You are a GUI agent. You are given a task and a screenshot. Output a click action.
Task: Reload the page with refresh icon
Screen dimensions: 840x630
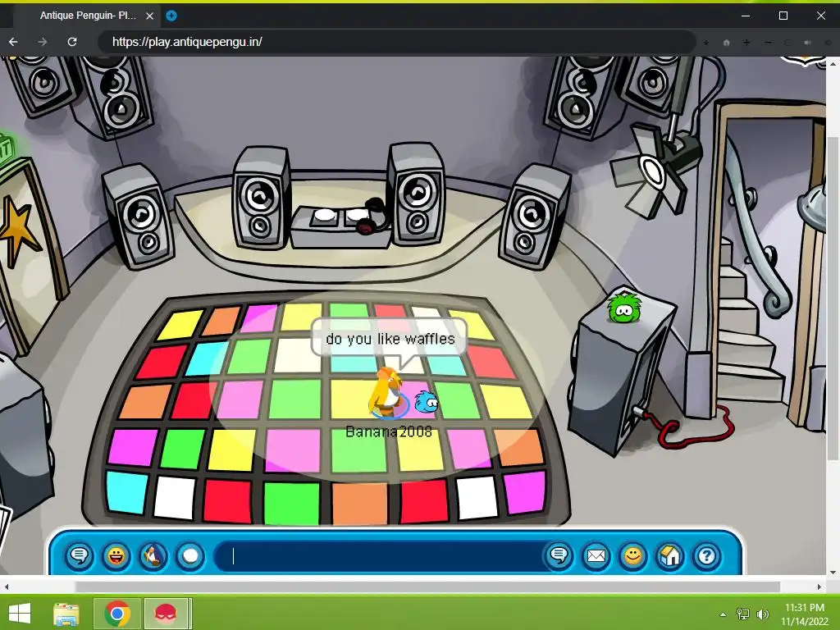(72, 42)
